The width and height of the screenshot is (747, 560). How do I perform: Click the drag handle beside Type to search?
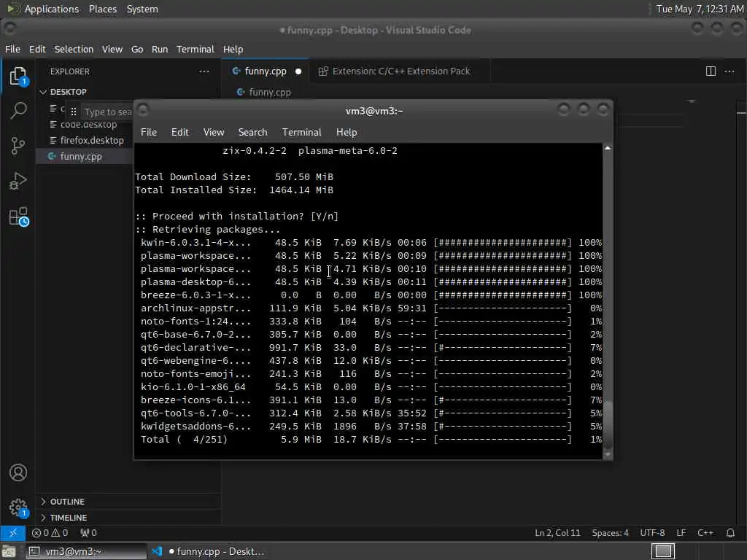tap(74, 112)
